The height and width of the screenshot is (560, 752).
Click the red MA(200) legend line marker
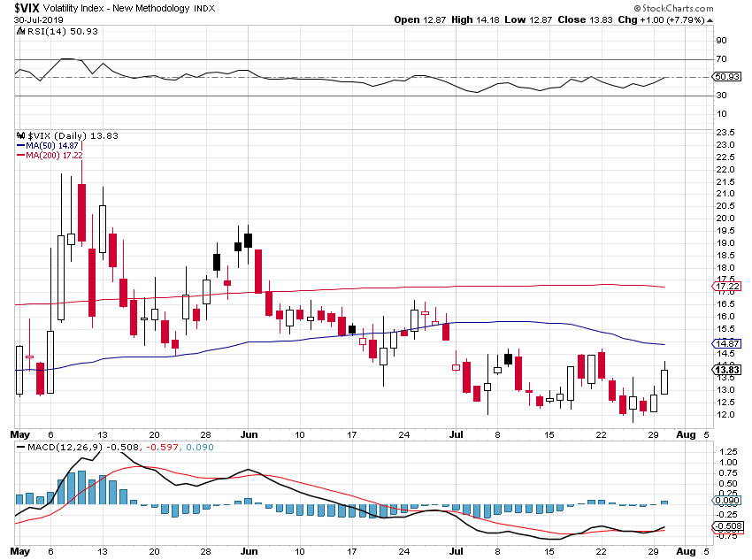19,156
